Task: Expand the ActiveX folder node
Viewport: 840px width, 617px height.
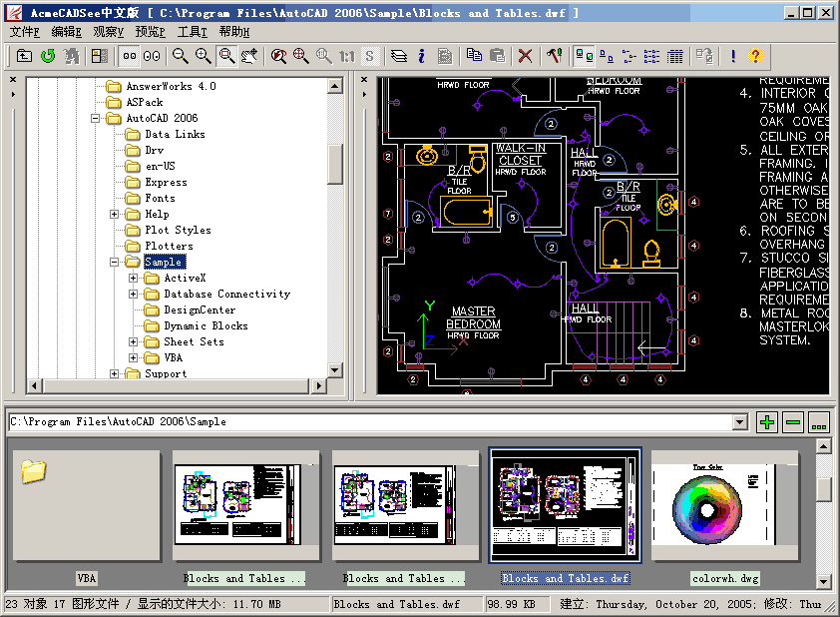Action: pos(134,278)
